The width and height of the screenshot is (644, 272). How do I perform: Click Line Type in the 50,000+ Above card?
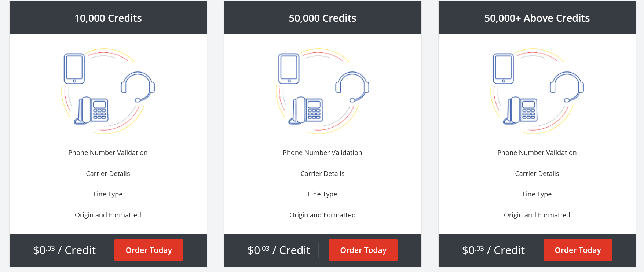point(537,194)
